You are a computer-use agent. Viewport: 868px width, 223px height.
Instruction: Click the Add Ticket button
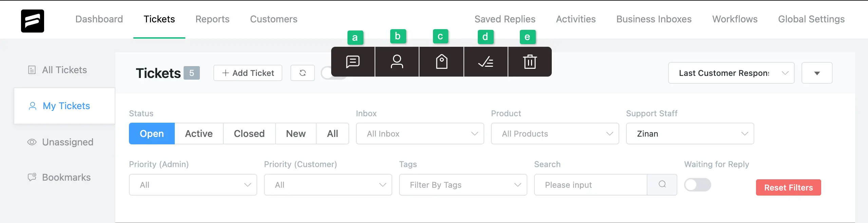click(248, 73)
